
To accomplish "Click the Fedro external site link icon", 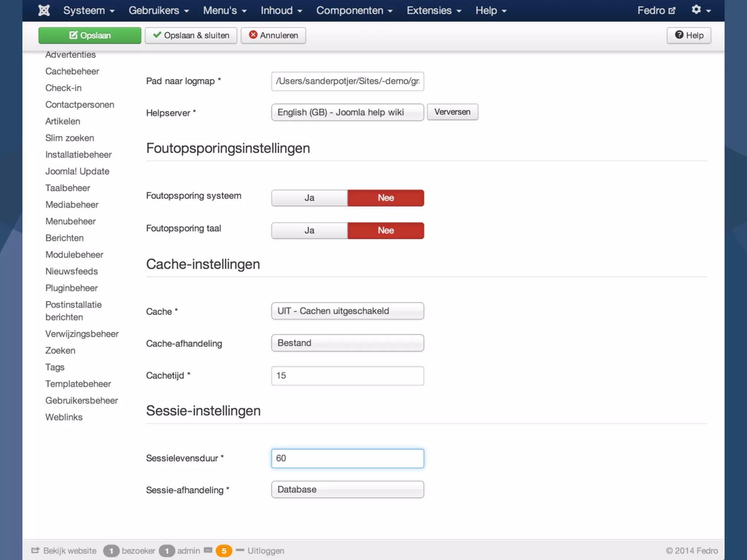I will (672, 11).
